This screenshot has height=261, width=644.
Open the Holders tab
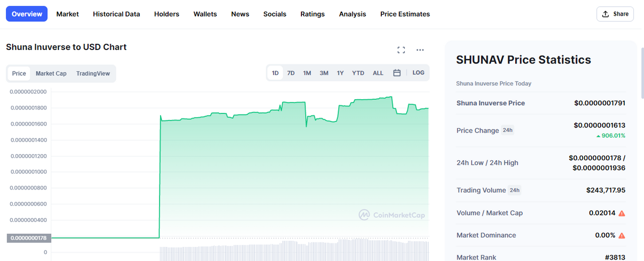[167, 14]
